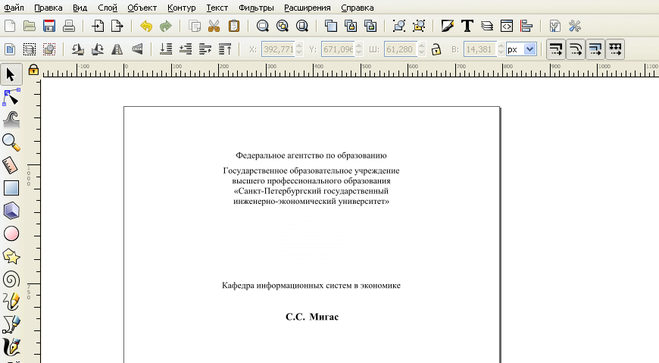Screen dimensions: 659x363
Task: Click the X coordinate field
Action: pyautogui.click(x=277, y=49)
